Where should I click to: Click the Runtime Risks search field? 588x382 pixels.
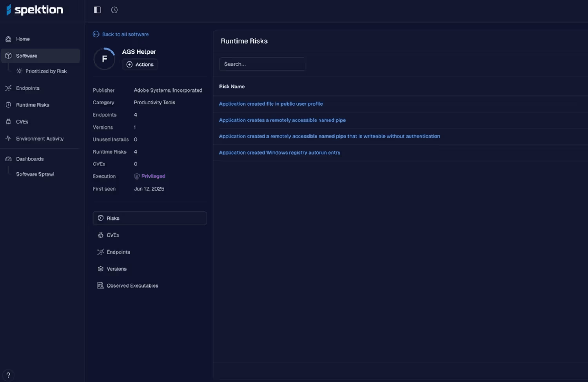click(262, 64)
